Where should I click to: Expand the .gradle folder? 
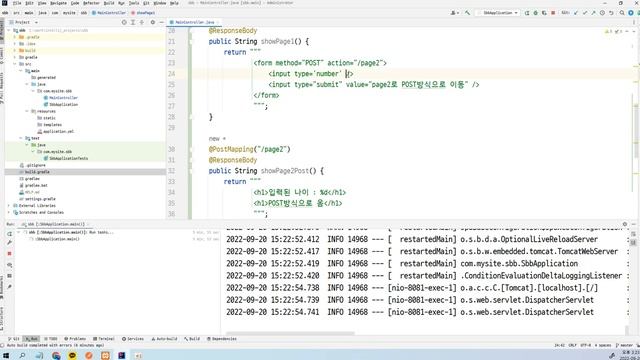15,37
